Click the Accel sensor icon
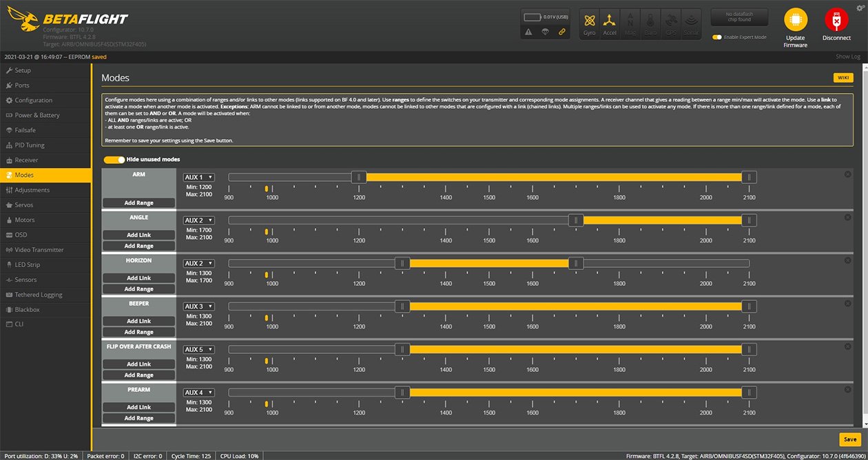Screen dimensions: 868x460 click(x=610, y=20)
